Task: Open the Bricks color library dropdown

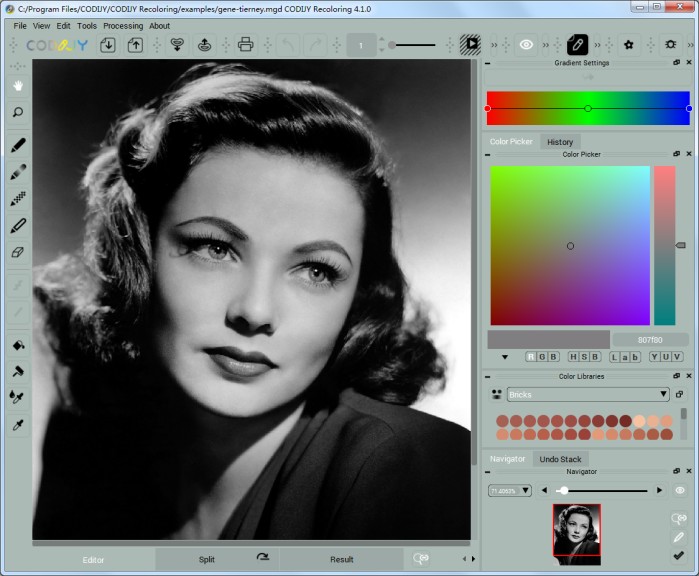Action: (x=587, y=395)
